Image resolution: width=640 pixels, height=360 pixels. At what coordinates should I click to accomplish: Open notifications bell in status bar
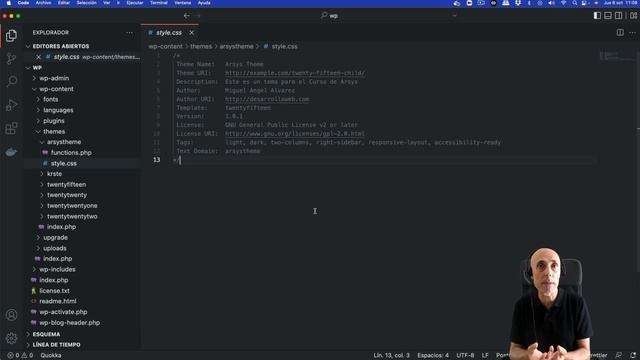(x=633, y=356)
